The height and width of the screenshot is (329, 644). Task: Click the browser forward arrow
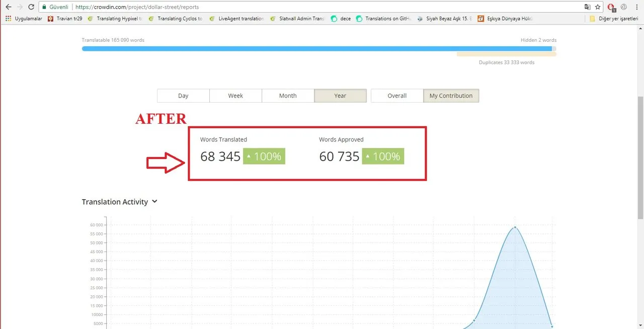[20, 7]
